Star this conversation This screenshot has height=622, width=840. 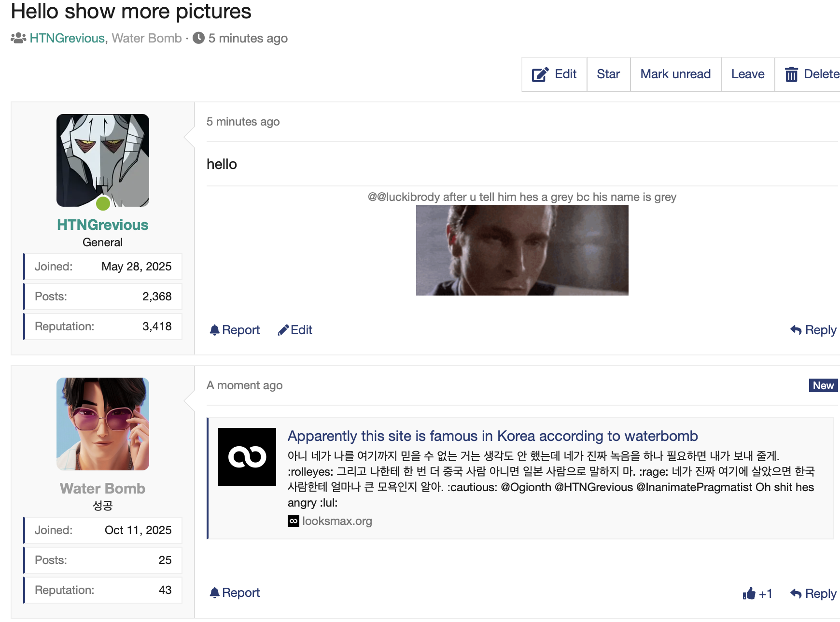[608, 74]
